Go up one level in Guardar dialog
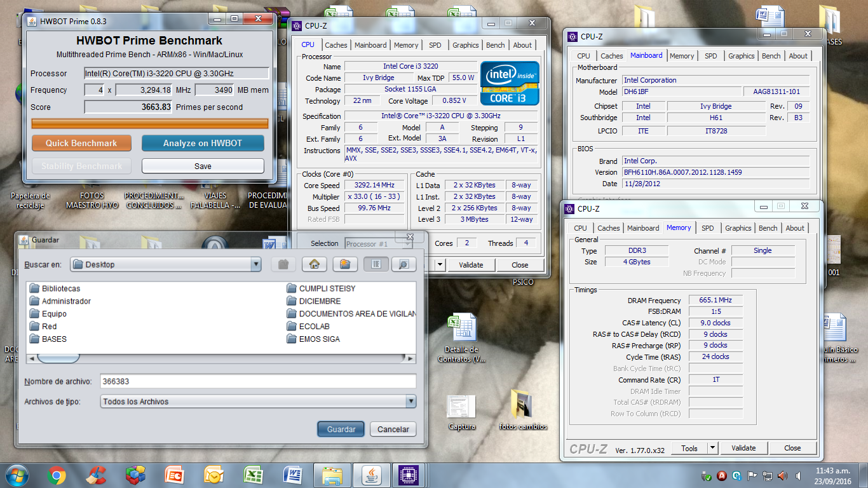This screenshot has height=488, width=868. click(x=283, y=264)
